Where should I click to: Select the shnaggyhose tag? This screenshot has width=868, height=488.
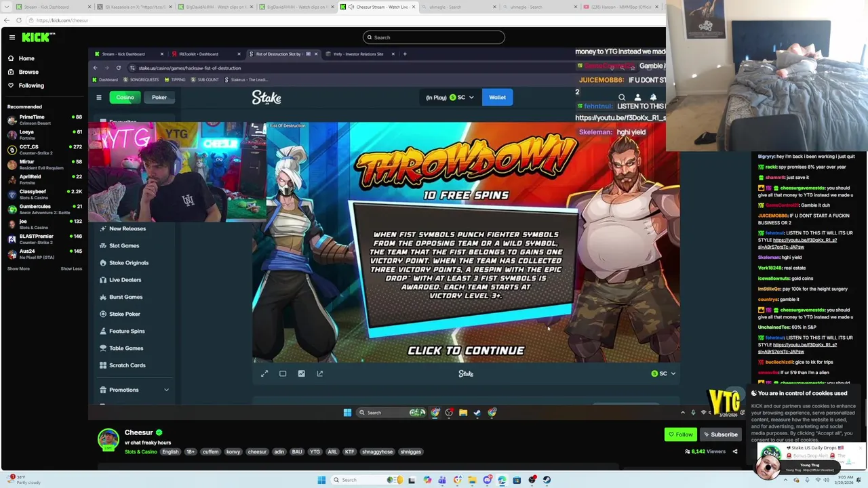coord(377,451)
